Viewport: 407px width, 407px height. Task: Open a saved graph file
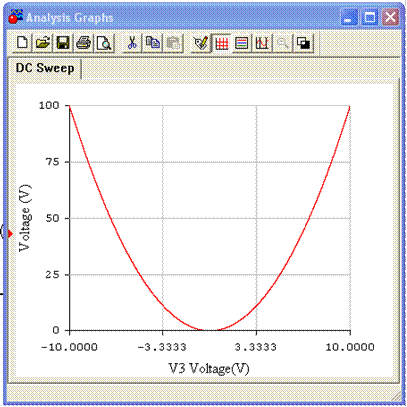(x=43, y=43)
